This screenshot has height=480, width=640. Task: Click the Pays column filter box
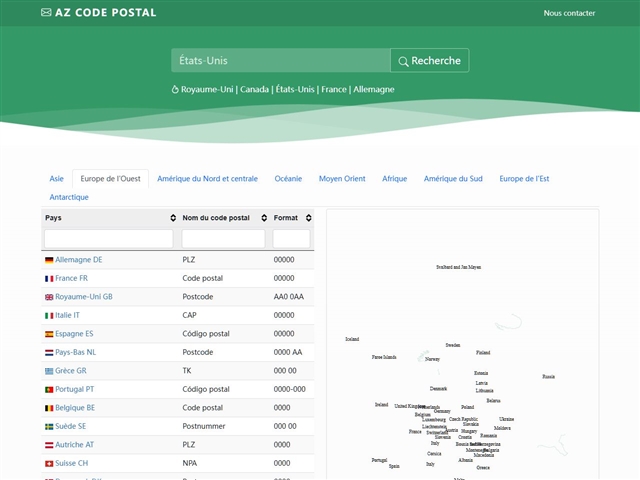coord(109,239)
